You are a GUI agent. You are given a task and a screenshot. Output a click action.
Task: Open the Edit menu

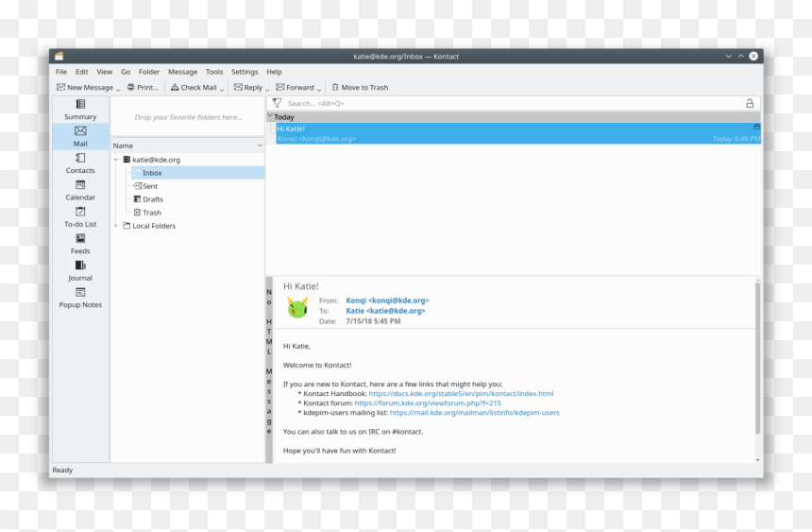click(x=82, y=72)
